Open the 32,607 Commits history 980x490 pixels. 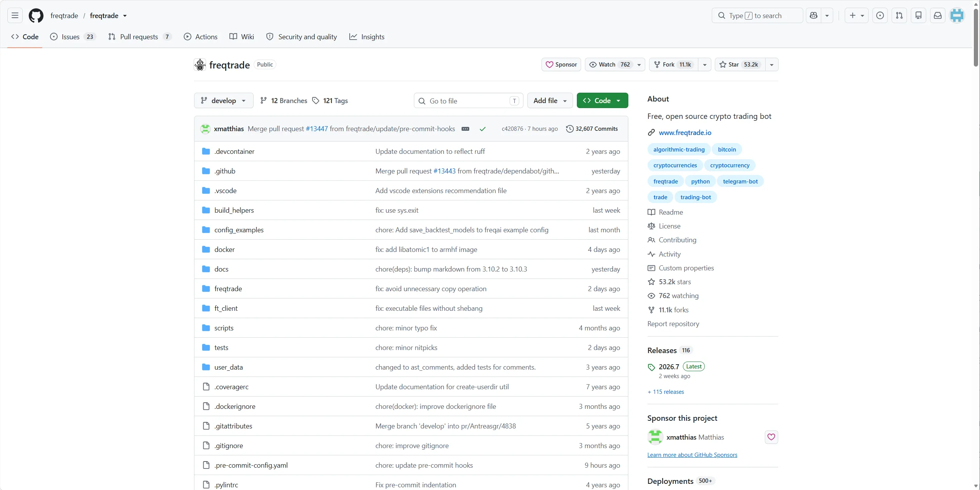tap(592, 129)
